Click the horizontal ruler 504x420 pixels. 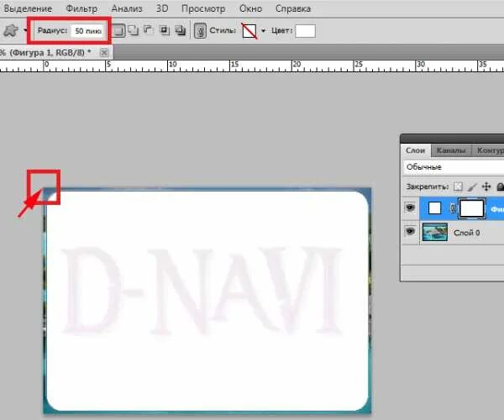click(252, 66)
